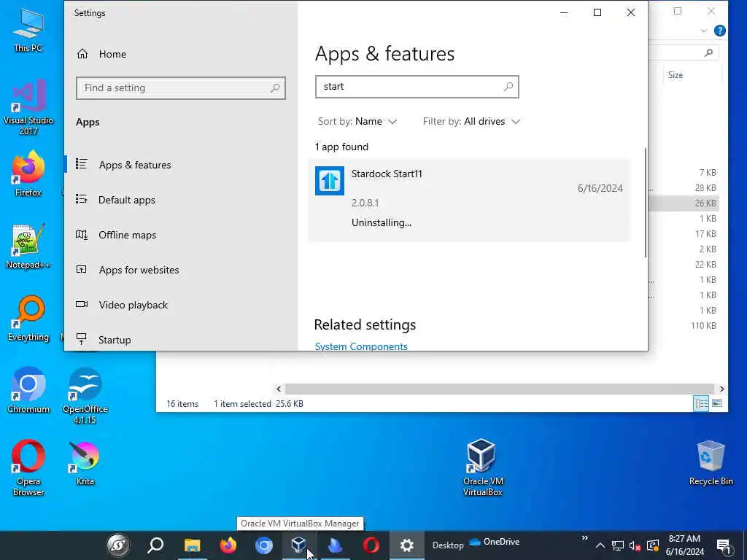747x560 pixels.
Task: Click the taskbar search magnifier
Action: (155, 545)
